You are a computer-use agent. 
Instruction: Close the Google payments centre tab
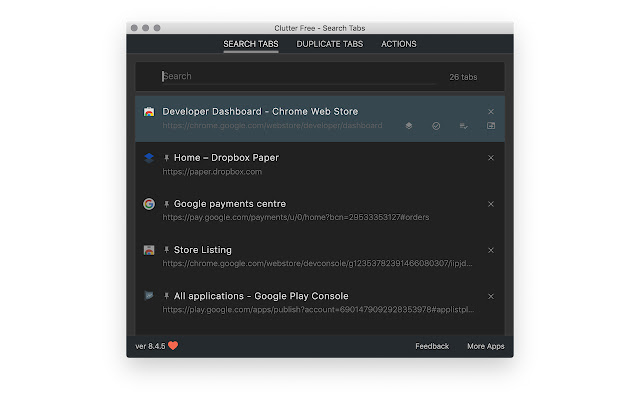(x=491, y=204)
